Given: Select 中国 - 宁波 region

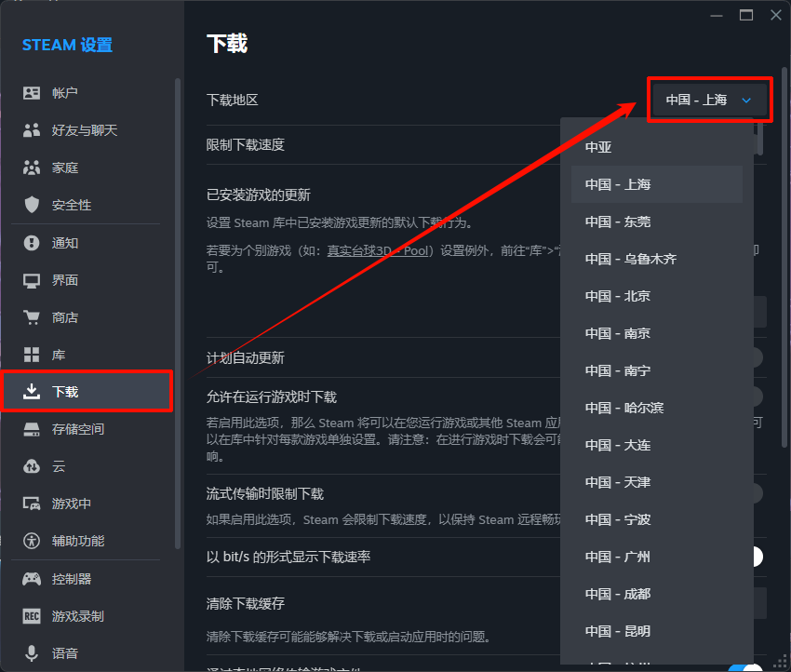Looking at the screenshot, I should [x=656, y=519].
